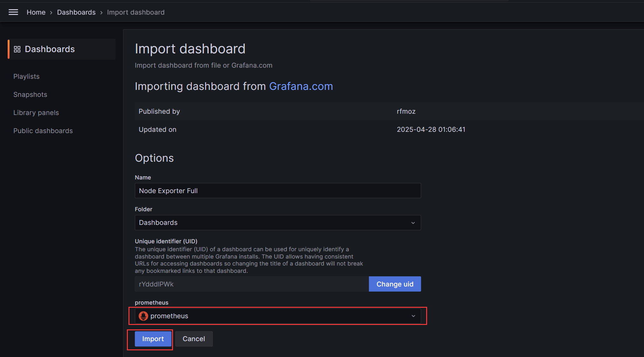Open Public dashboards in the sidebar

tap(43, 131)
